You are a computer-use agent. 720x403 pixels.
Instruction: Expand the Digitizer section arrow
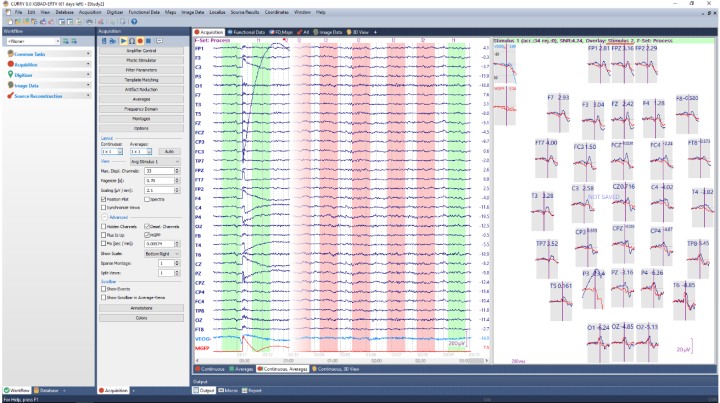[x=88, y=74]
